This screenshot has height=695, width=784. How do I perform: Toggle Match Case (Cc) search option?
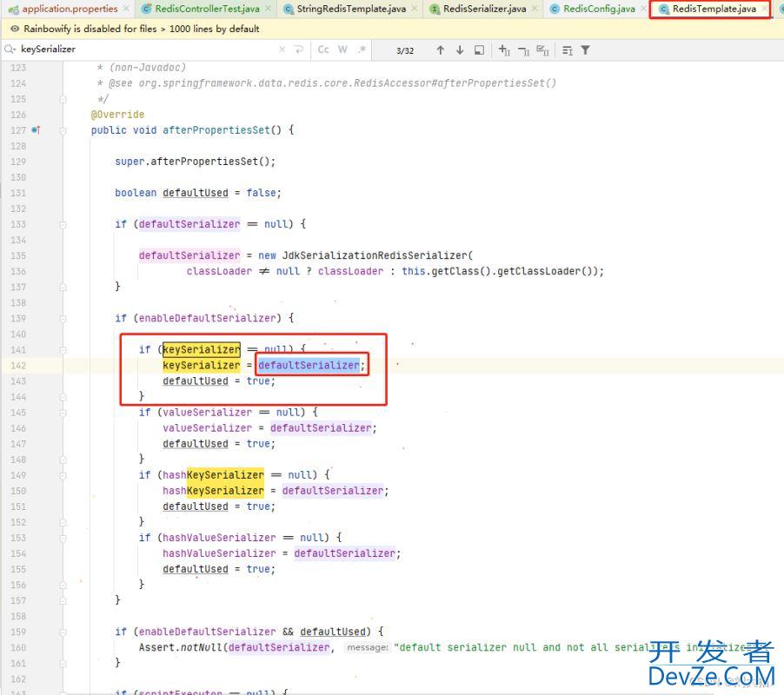point(323,50)
